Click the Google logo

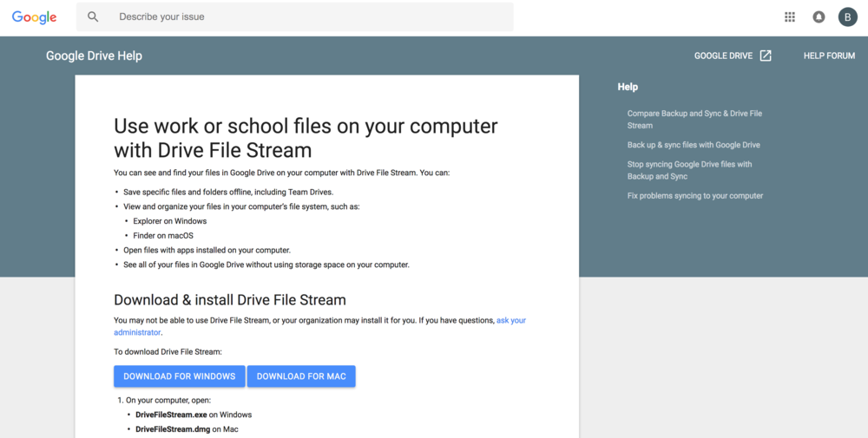coord(35,17)
